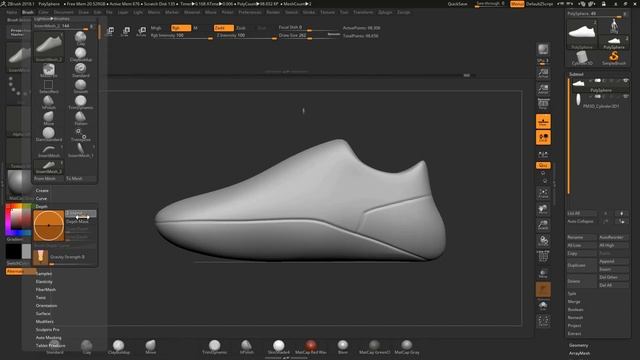The width and height of the screenshot is (640, 360).
Task: Toggle the Zadd sculpt mode
Action: tap(224, 28)
